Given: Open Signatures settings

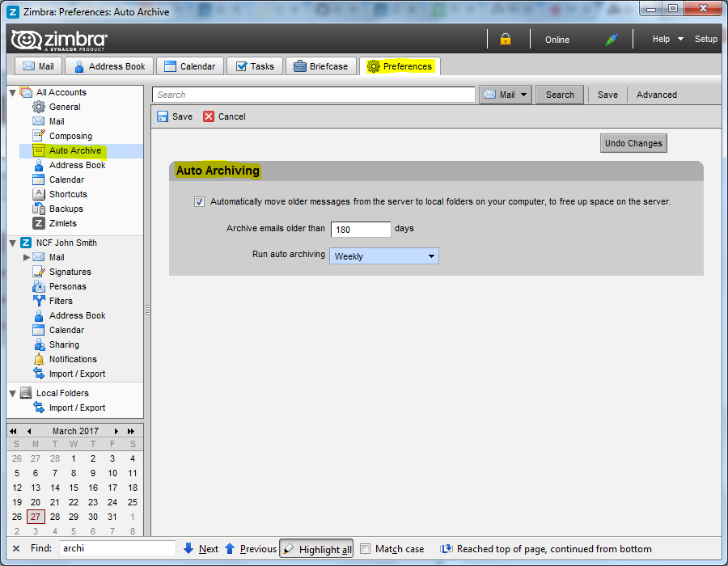Looking at the screenshot, I should (70, 272).
